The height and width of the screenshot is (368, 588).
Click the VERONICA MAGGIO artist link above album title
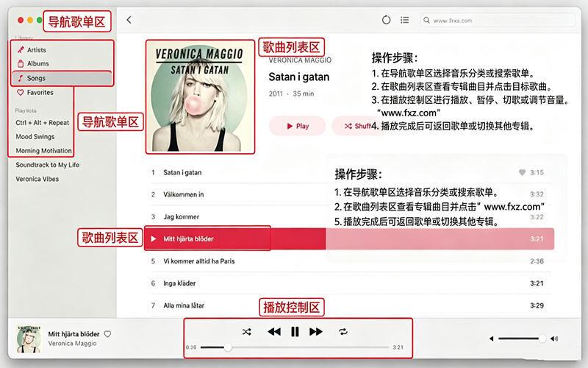pos(300,60)
